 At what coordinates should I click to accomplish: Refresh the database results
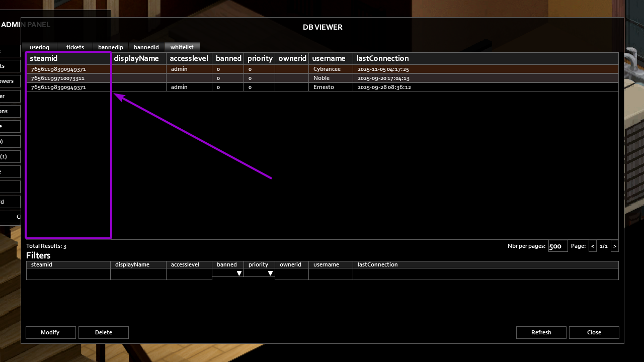pyautogui.click(x=541, y=332)
